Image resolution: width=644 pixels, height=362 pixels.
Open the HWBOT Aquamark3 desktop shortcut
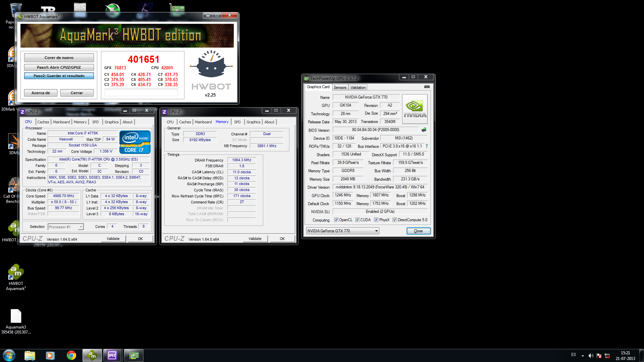(x=16, y=277)
